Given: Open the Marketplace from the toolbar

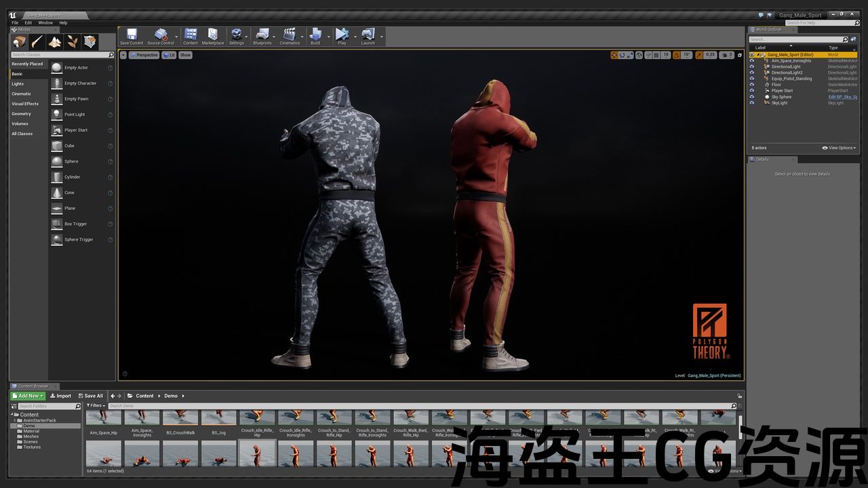Looking at the screenshot, I should pyautogui.click(x=212, y=35).
